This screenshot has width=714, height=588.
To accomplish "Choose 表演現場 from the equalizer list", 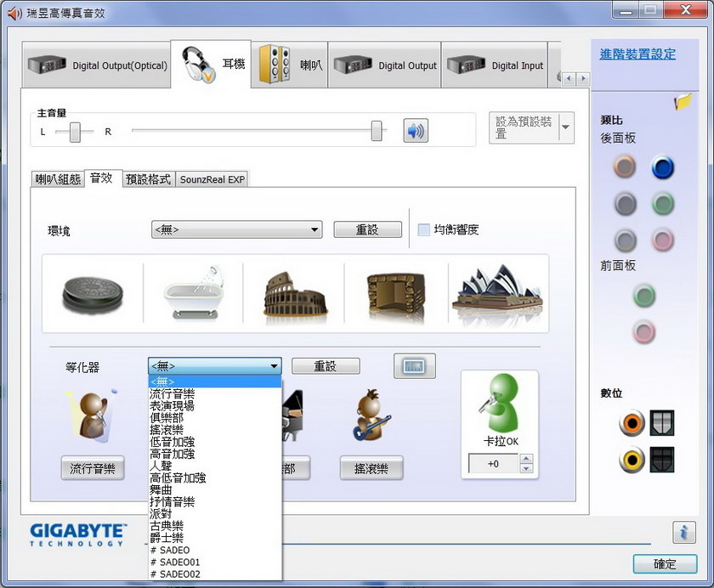I will click(214, 405).
